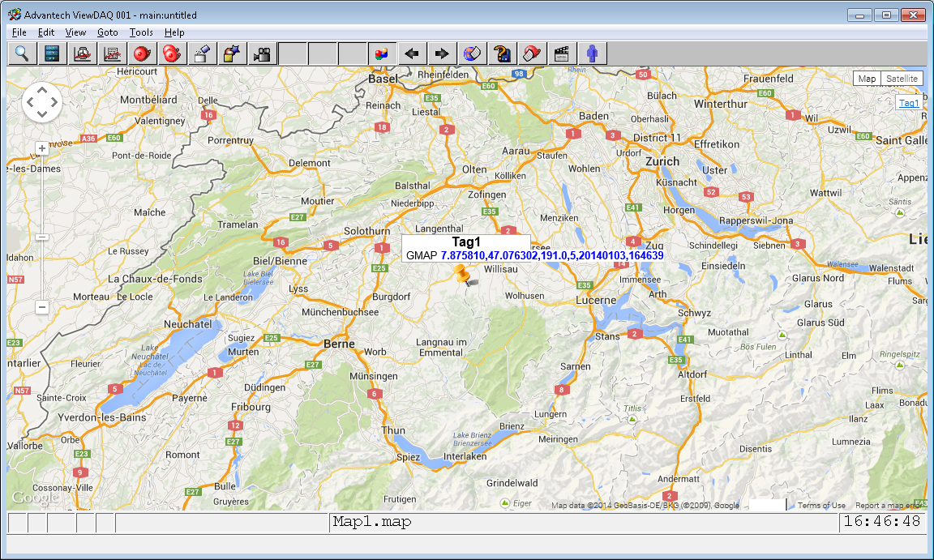Zoom in with the map plus button
934x560 pixels.
(x=42, y=148)
